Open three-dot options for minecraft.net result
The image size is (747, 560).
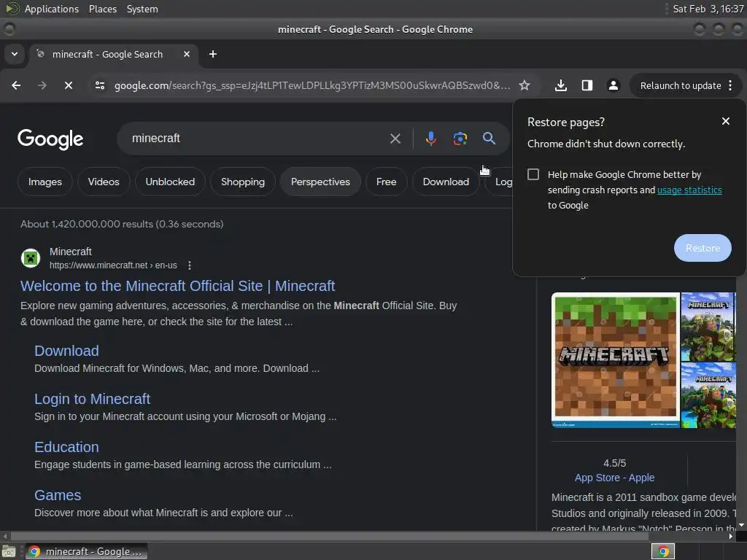[x=190, y=265]
